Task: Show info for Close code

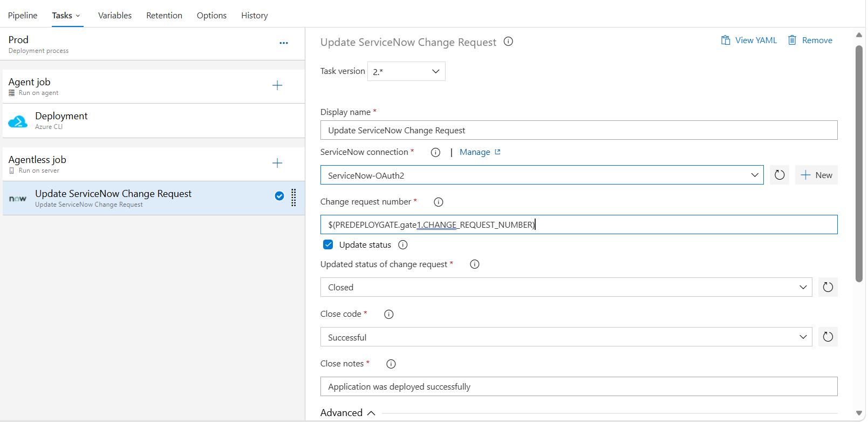Action: pyautogui.click(x=389, y=314)
